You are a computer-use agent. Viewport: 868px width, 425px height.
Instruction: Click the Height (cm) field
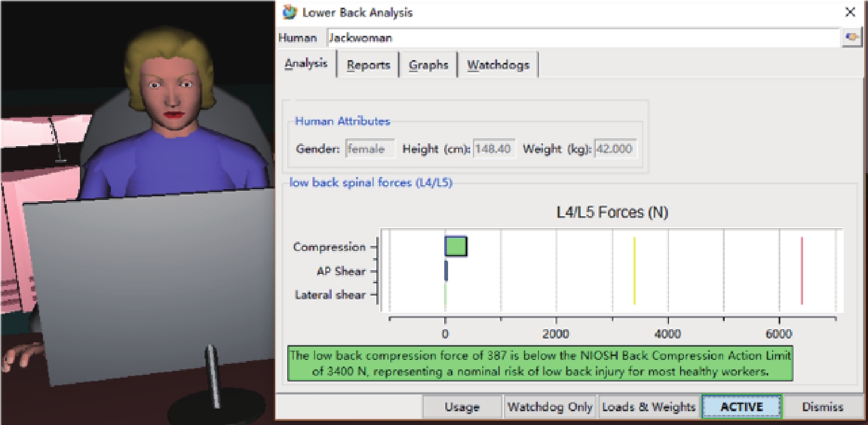493,149
